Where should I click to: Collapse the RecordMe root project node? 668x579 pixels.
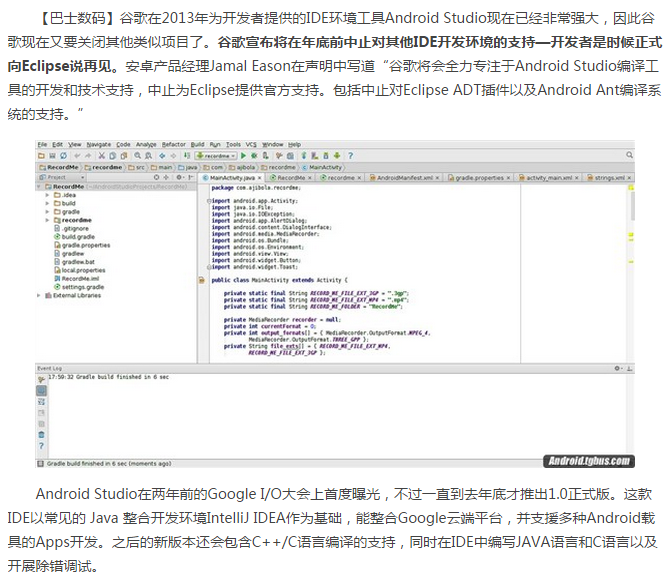click(x=40, y=187)
